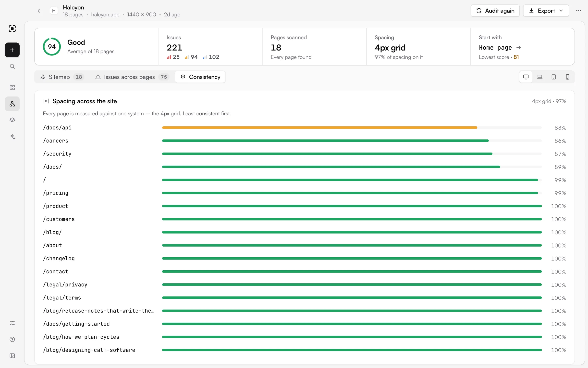588x368 pixels.
Task: Open the three-dot more options menu
Action: coord(578,11)
